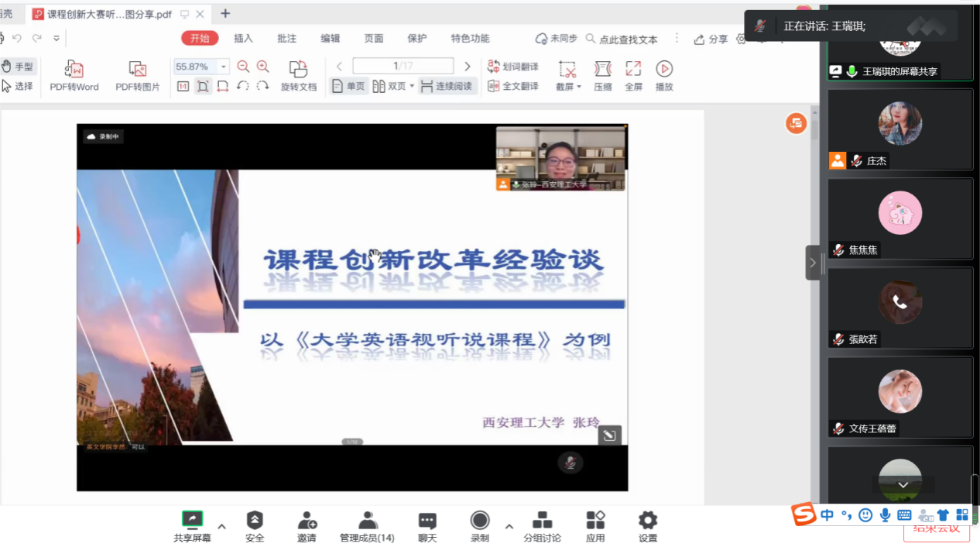Open the 双页 dropdown arrow
980x547 pixels.
click(412, 86)
